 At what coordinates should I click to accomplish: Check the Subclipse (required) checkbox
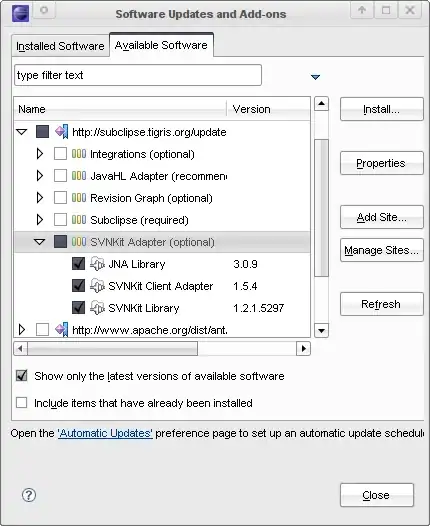60,220
